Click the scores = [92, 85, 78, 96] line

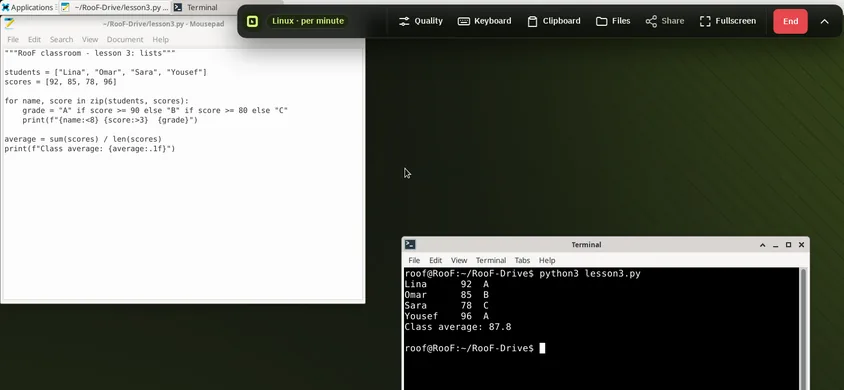point(60,82)
